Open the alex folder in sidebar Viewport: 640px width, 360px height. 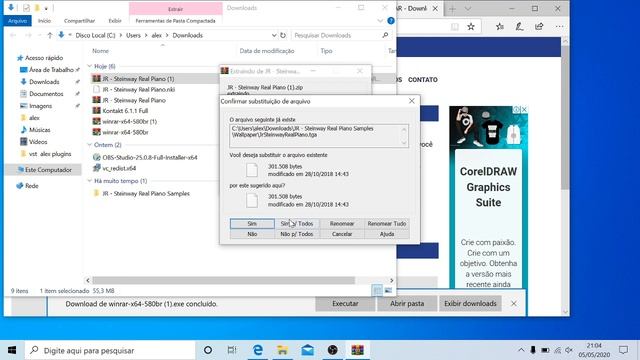pyautogui.click(x=34, y=118)
